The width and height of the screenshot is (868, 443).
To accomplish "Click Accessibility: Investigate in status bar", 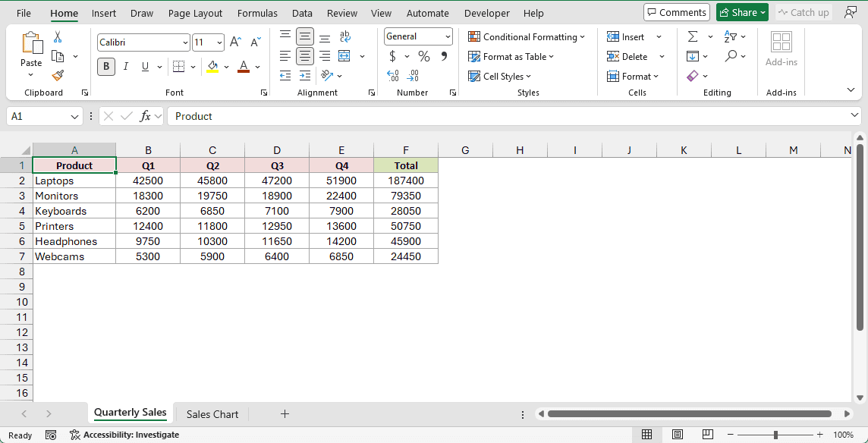I will pyautogui.click(x=124, y=435).
